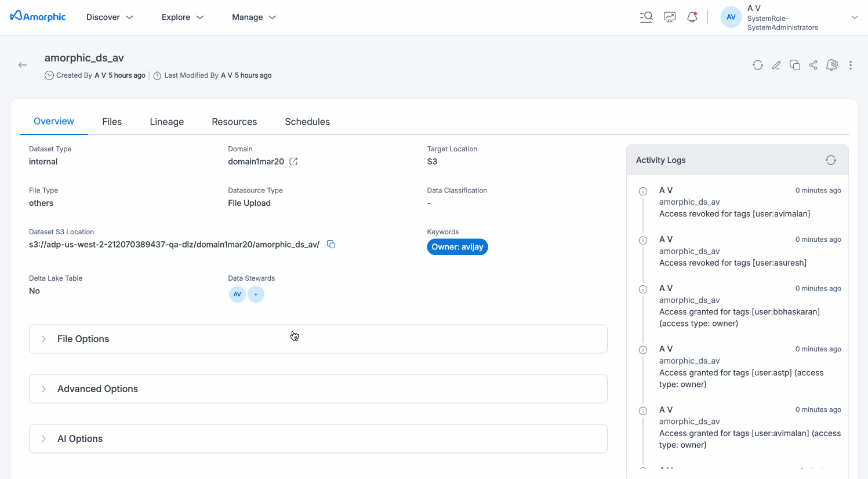868x479 pixels.
Task: Click the pencil edit dataset icon
Action: coord(776,65)
